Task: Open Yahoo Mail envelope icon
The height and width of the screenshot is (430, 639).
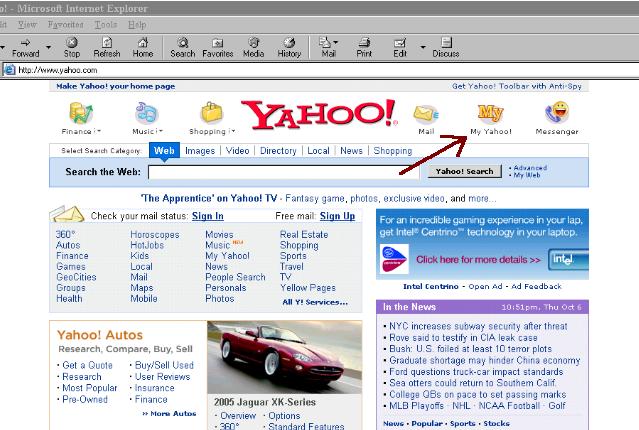Action: pos(426,114)
